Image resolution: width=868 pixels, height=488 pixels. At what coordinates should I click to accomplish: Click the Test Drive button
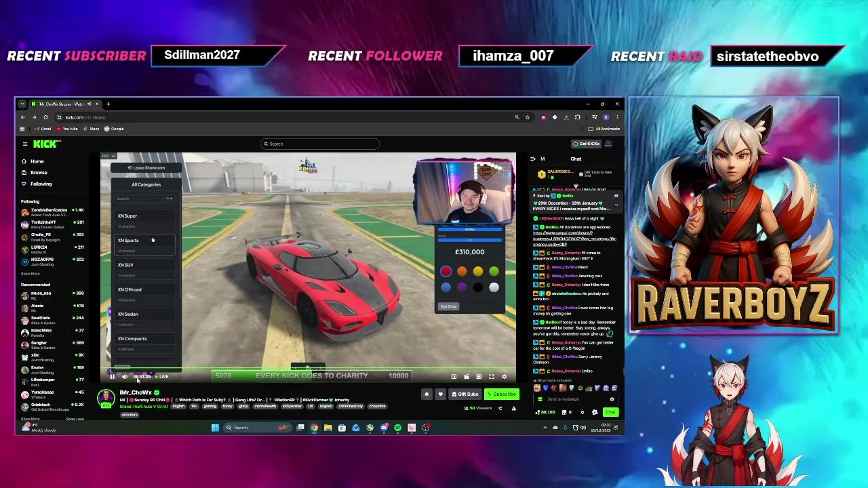coord(448,306)
